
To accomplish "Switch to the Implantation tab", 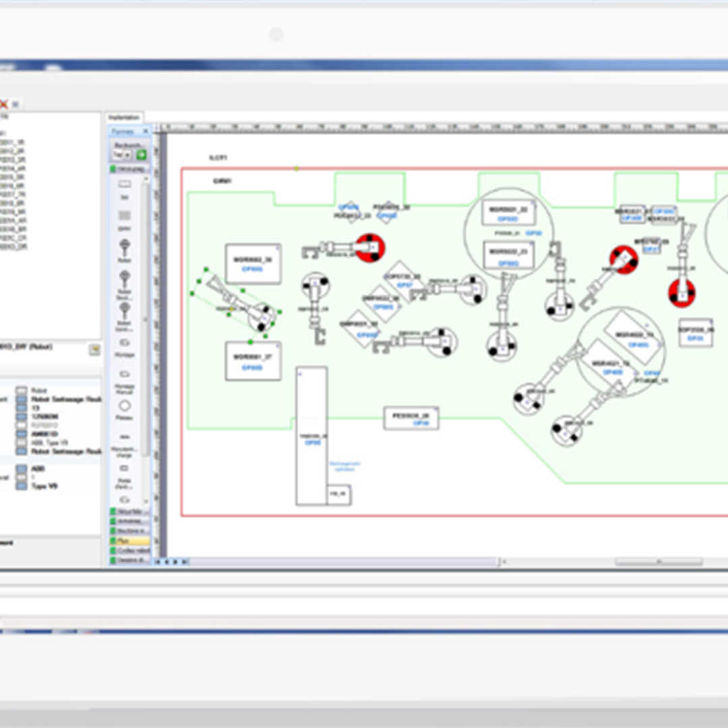I will (124, 117).
